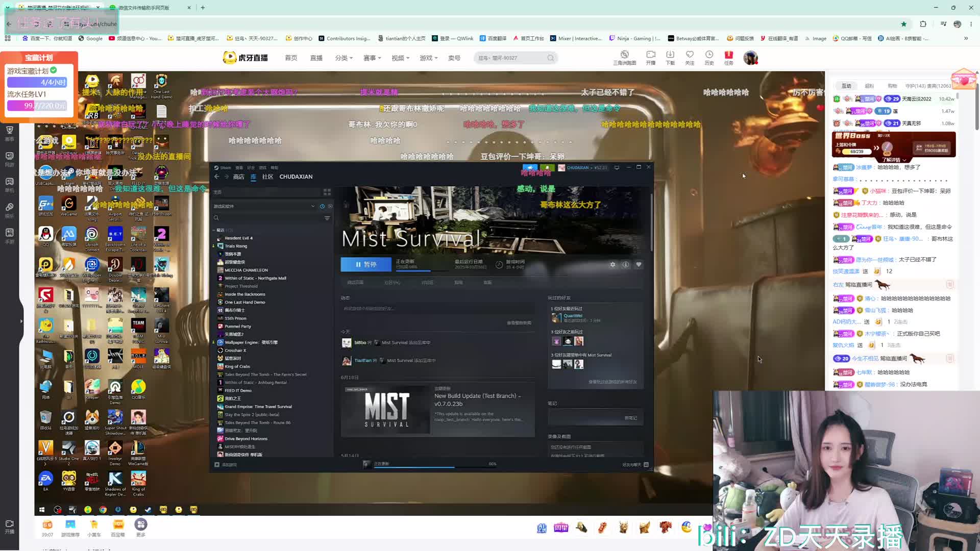Switch to the 商店 store tab in Steam
This screenshot has width=980, height=551.
click(239, 177)
